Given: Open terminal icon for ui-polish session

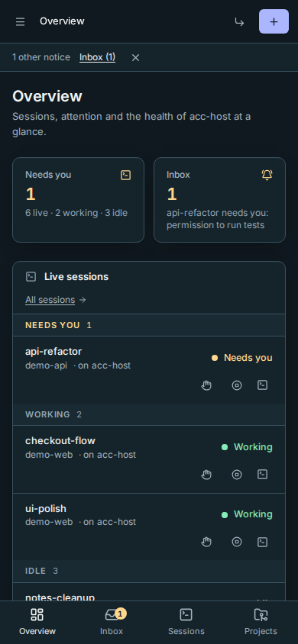Looking at the screenshot, I should click(263, 543).
